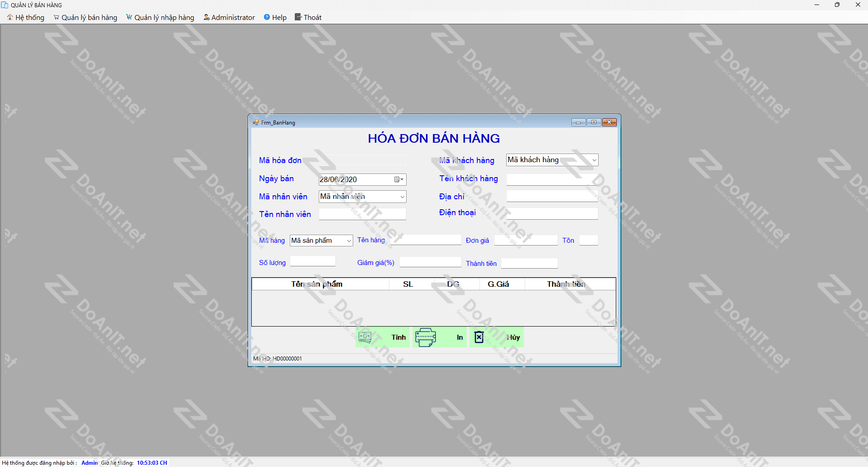Viewport: 868px width, 467px height.
Task: Click the In print button
Action: click(440, 337)
